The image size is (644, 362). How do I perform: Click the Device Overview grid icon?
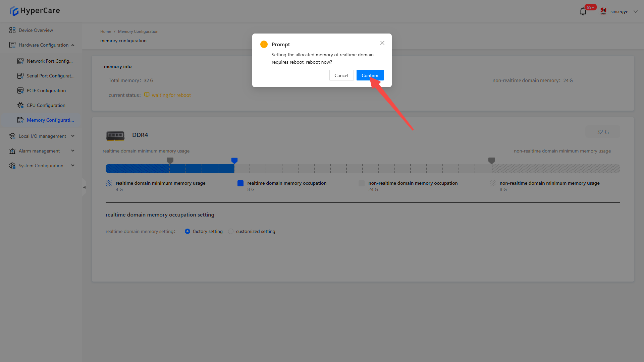pos(12,30)
